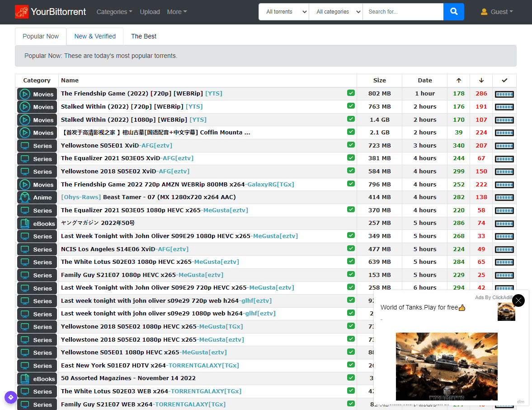Open NCIS Los Angeles S14E06 XviD torrent
The width and height of the screenshot is (532, 410).
point(124,249)
